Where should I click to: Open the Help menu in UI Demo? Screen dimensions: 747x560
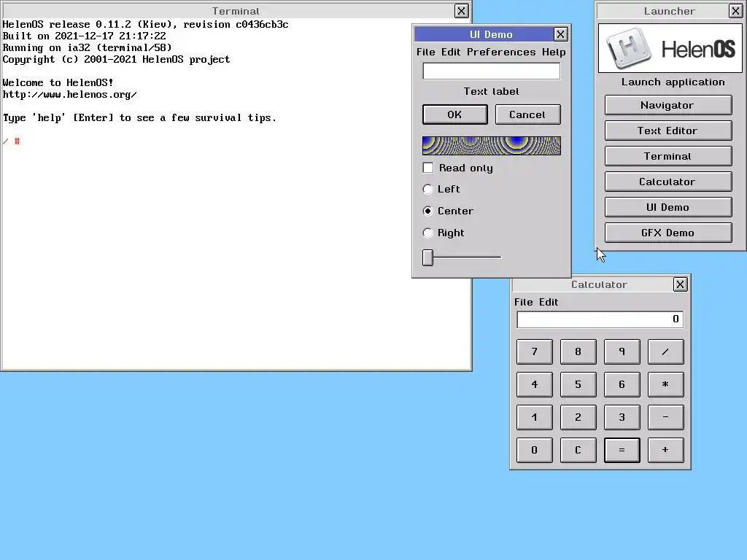[554, 52]
